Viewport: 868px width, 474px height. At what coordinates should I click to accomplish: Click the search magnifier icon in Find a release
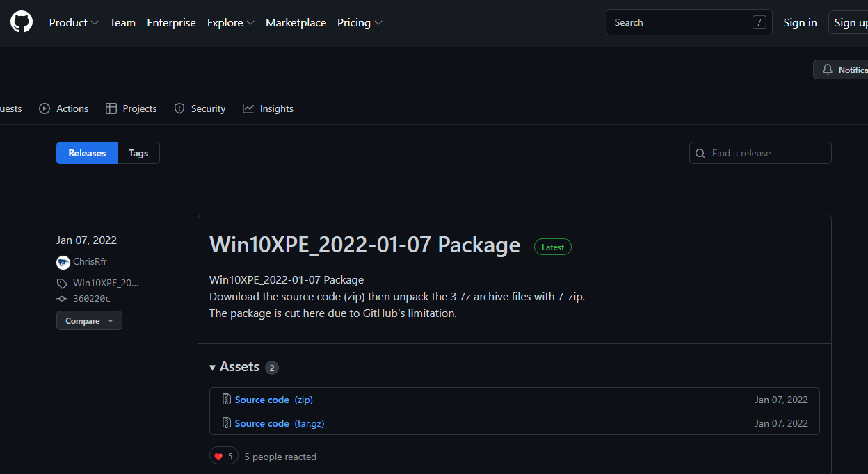701,153
